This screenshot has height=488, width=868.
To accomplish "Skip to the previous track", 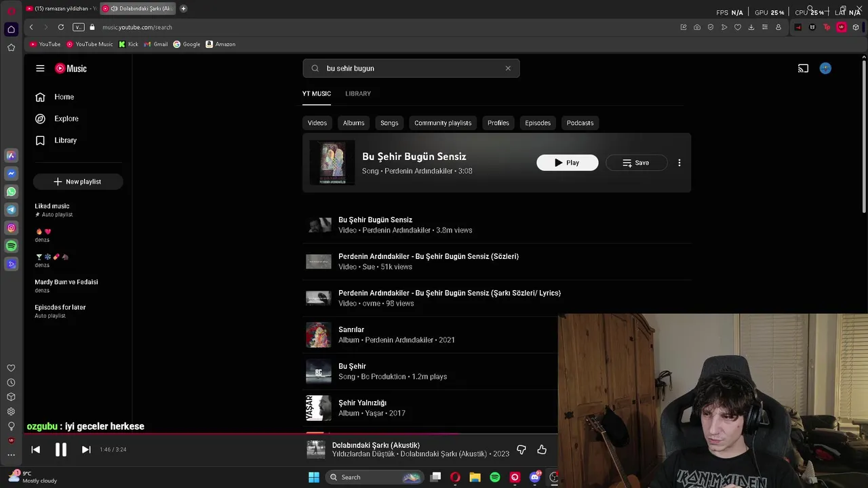I will click(36, 449).
